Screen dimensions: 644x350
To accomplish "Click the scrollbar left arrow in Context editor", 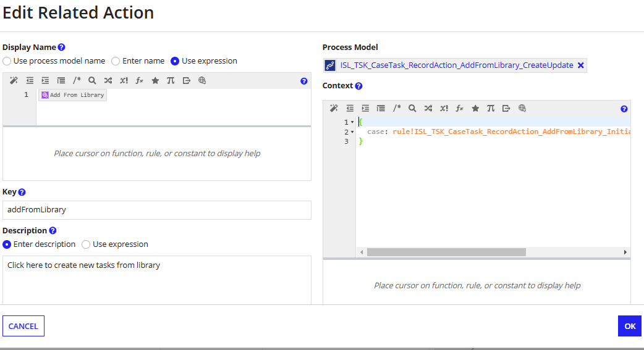I will click(362, 252).
